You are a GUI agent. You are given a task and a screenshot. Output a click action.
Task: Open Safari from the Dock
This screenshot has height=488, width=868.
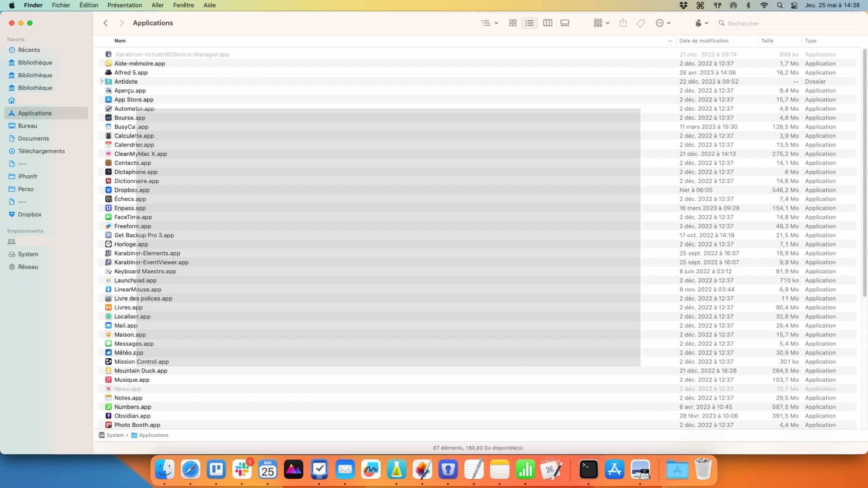pos(191,469)
